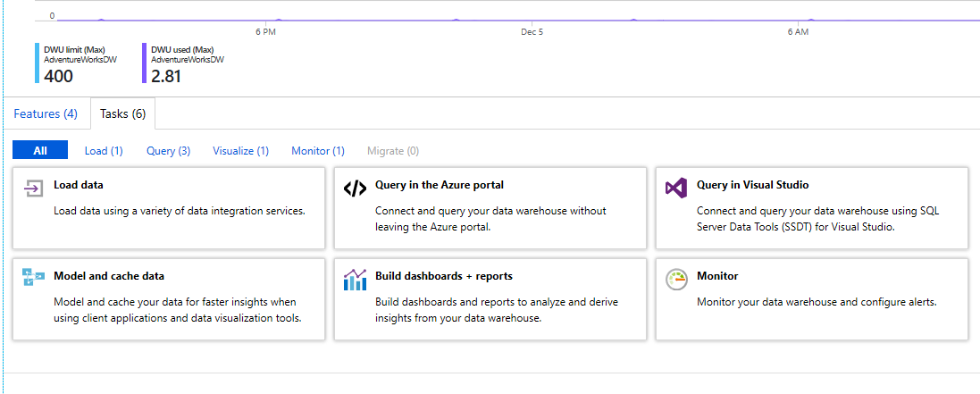Click the DWU used value 2.81
Viewport: 980px width, 394px height.
[166, 76]
